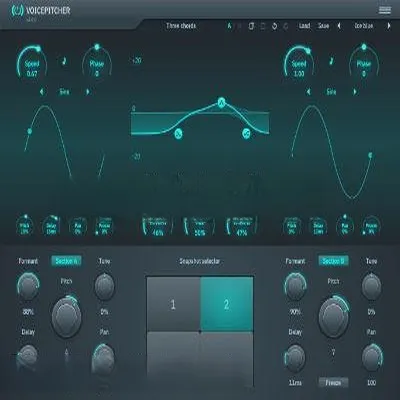This screenshot has width=400, height=400.
Task: Select the dimmed preset slot B
Action: pos(240,26)
